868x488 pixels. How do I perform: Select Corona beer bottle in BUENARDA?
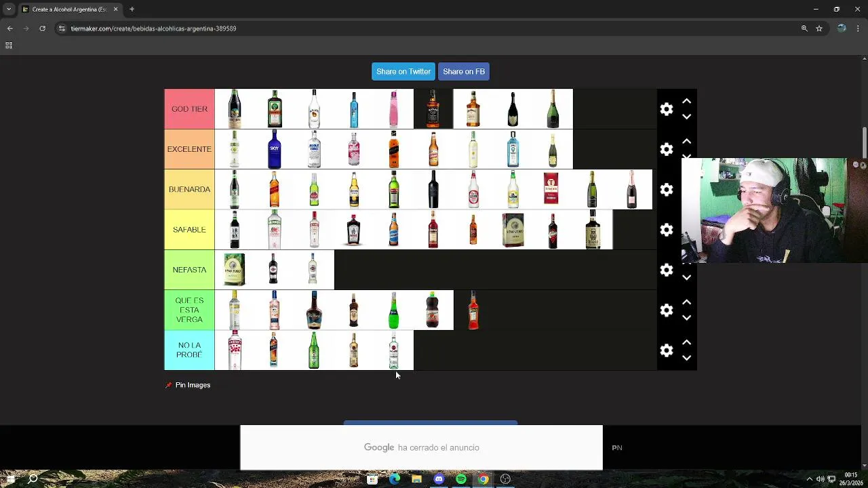tap(354, 189)
